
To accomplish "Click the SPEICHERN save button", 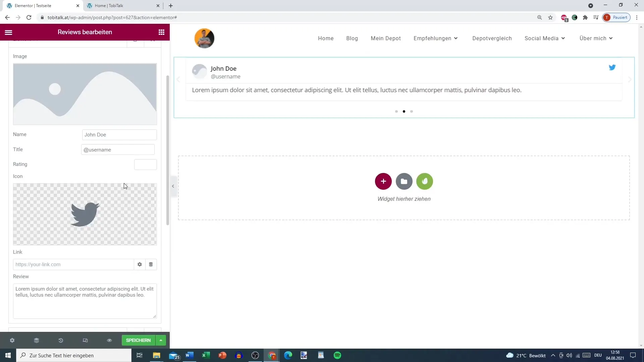I will (138, 340).
